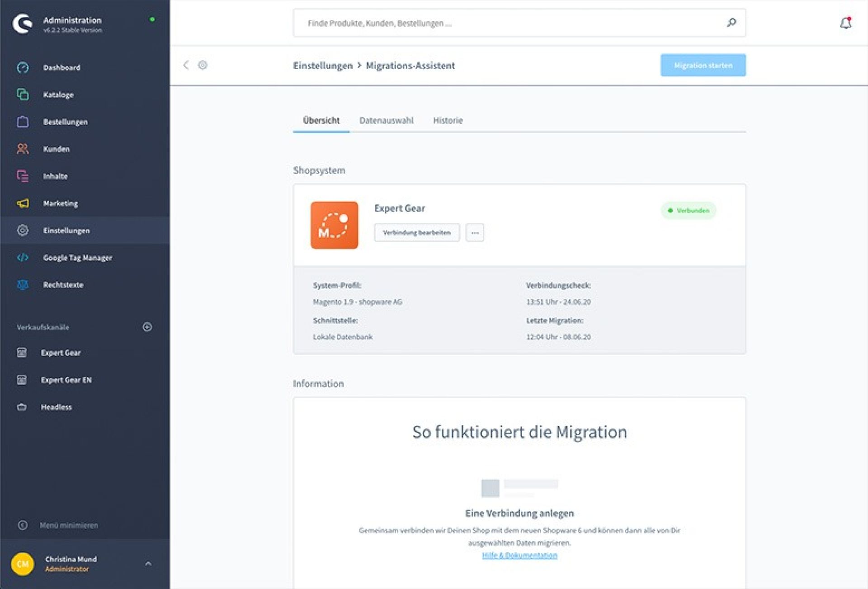Open the Hilfe & Dokumentation link
Screen dimensions: 868x589
pos(519,555)
